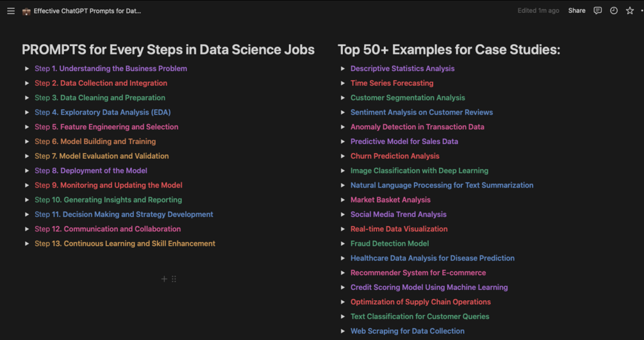This screenshot has height=340, width=644.
Task: Click the briefcase page icon
Action: tap(26, 11)
